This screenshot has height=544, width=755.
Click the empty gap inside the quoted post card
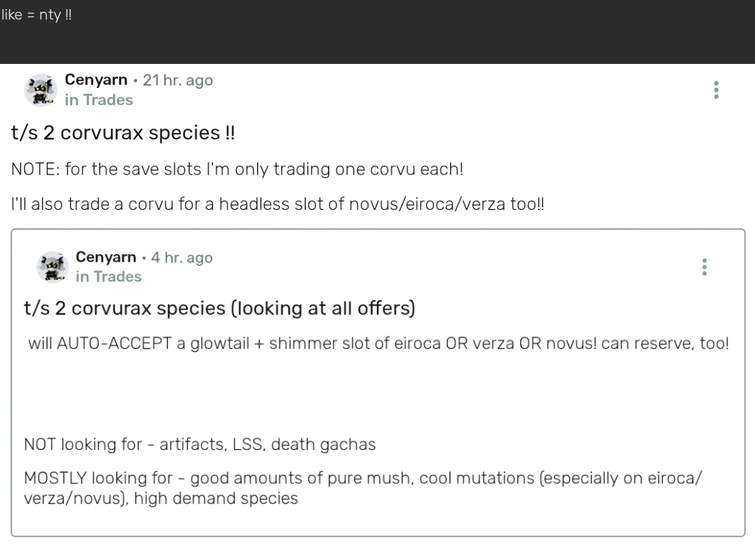coord(378,395)
